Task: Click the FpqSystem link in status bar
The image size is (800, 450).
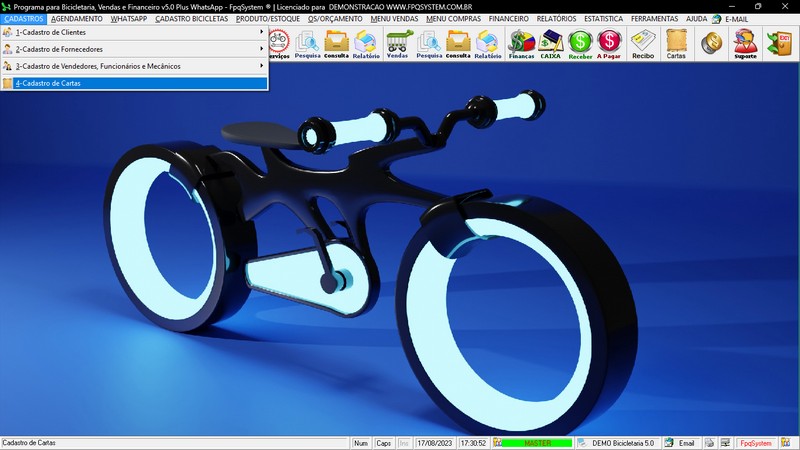Action: pos(756,443)
